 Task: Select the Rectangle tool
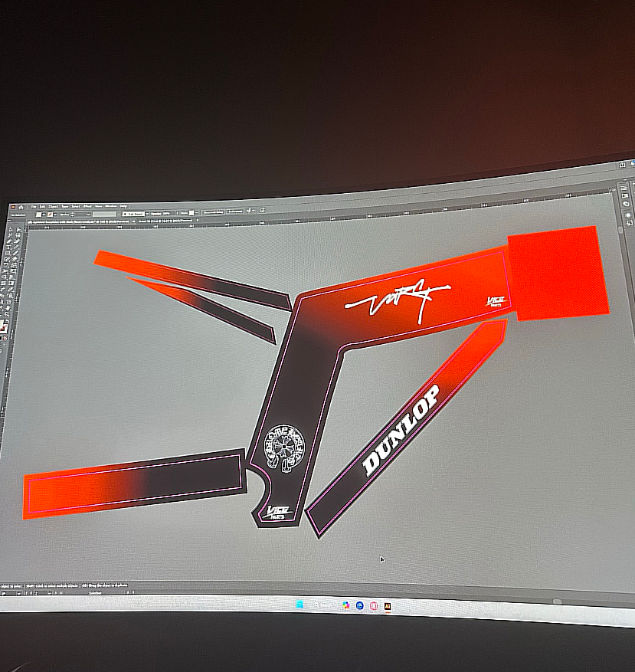8,253
